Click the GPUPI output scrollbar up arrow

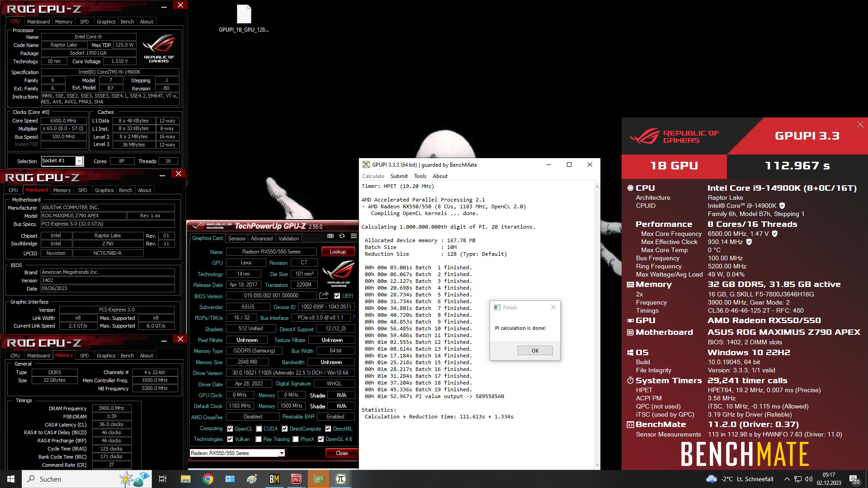[x=597, y=187]
